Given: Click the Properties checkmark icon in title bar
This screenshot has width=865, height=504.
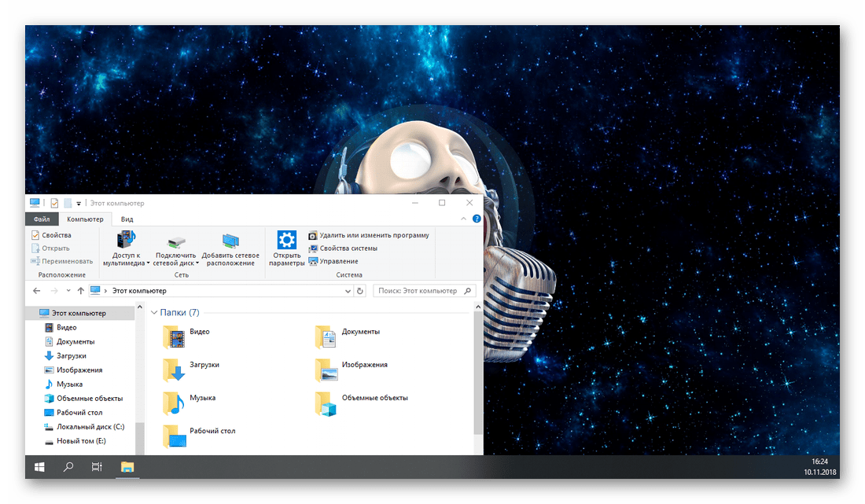Looking at the screenshot, I should point(54,203).
